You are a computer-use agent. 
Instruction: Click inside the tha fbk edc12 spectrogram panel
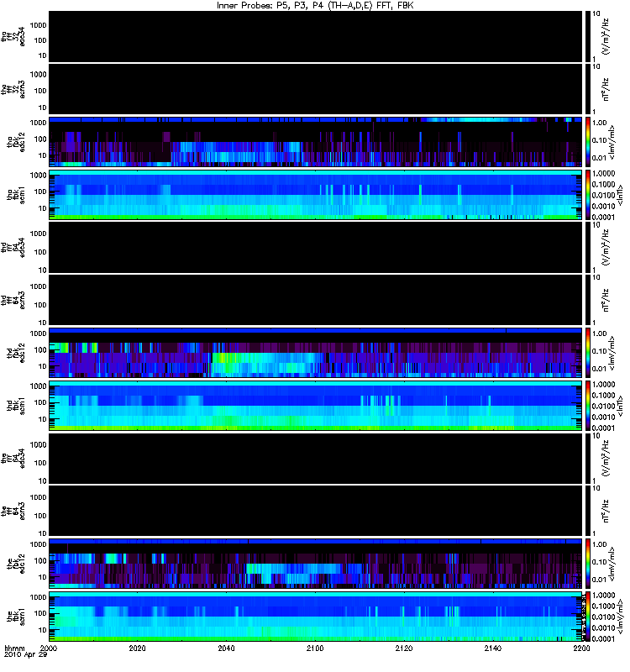pos(315,141)
